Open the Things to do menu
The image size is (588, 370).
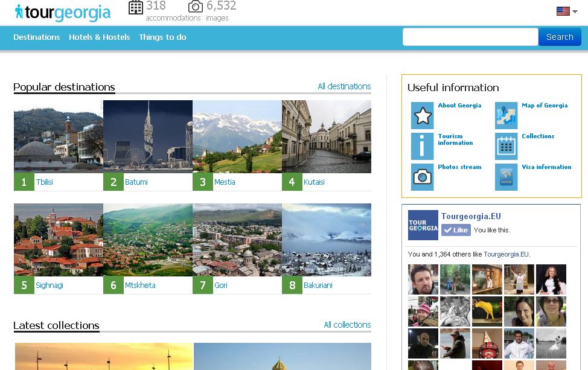(163, 37)
